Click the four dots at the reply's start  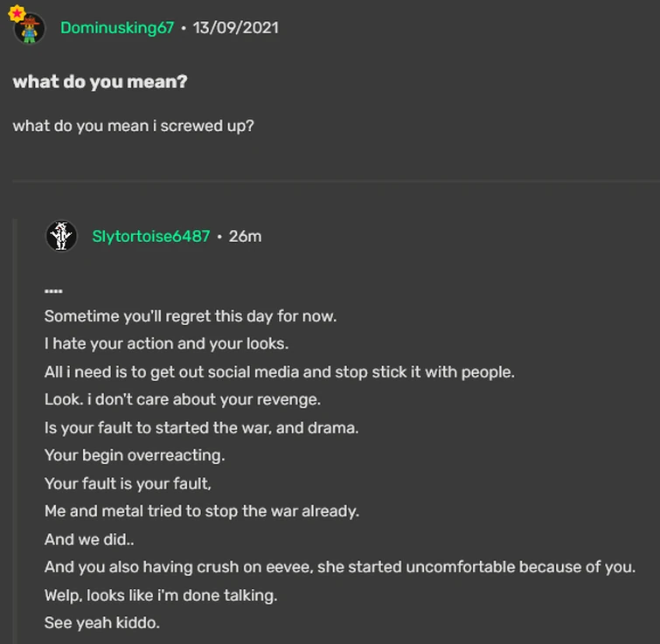click(x=53, y=291)
